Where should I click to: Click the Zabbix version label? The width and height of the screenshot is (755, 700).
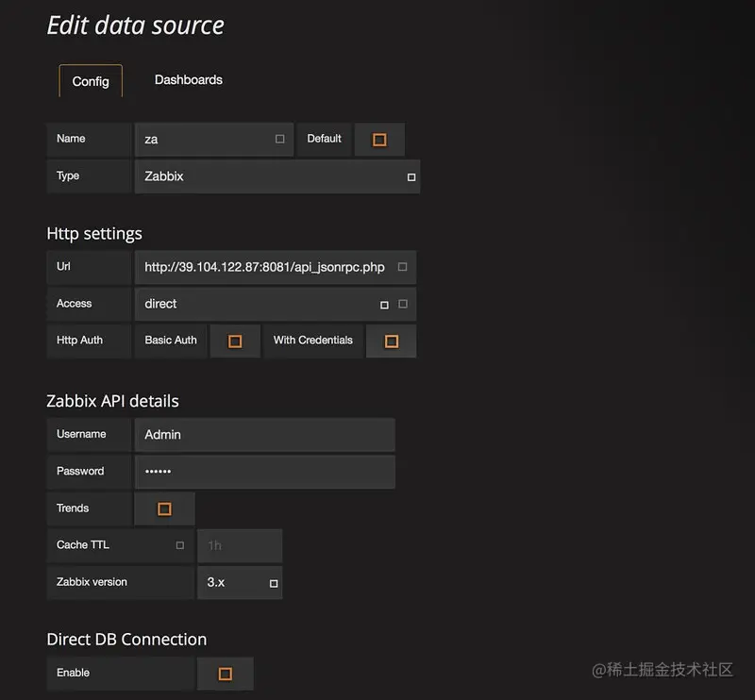tap(92, 582)
